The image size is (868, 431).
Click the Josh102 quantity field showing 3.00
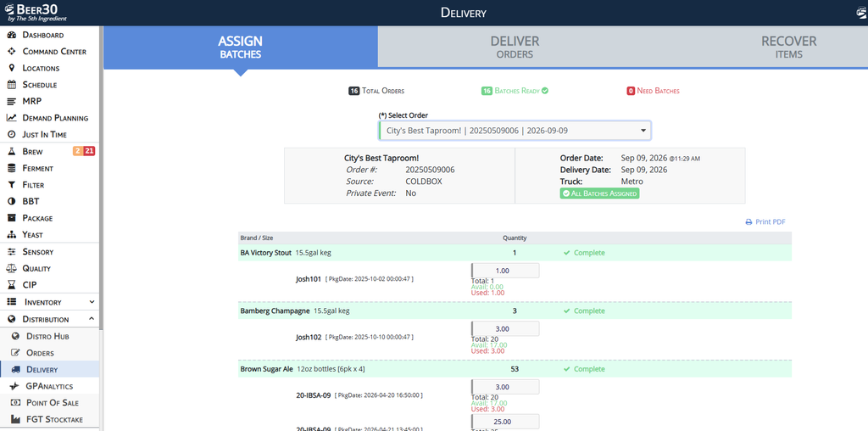(505, 328)
